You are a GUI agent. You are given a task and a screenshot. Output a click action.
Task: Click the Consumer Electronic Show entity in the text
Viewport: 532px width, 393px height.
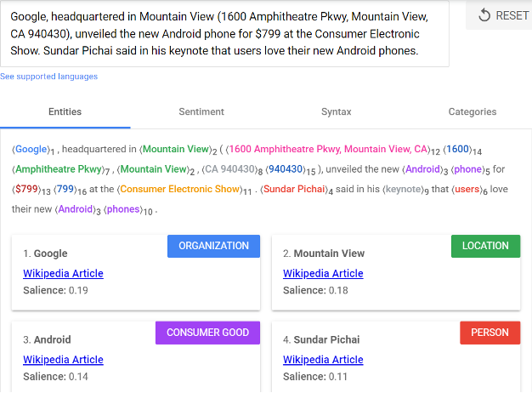(x=178, y=189)
